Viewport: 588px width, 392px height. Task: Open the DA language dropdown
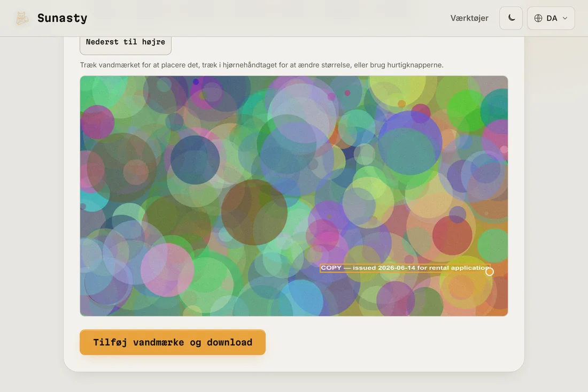coord(551,18)
